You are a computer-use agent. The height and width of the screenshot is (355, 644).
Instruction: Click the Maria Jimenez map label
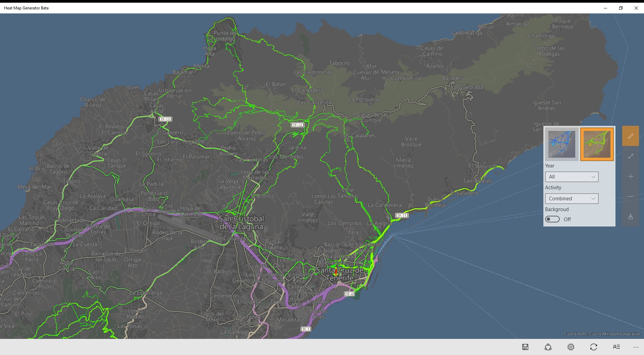tap(403, 163)
